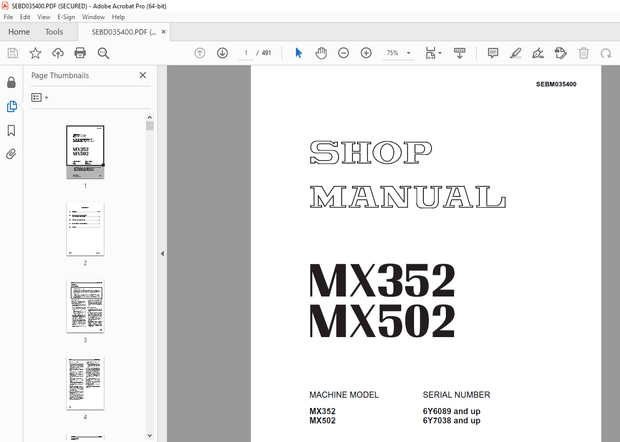Click the thumbnails scrollbar handle
Screen dimensions: 620x442
tap(149, 126)
